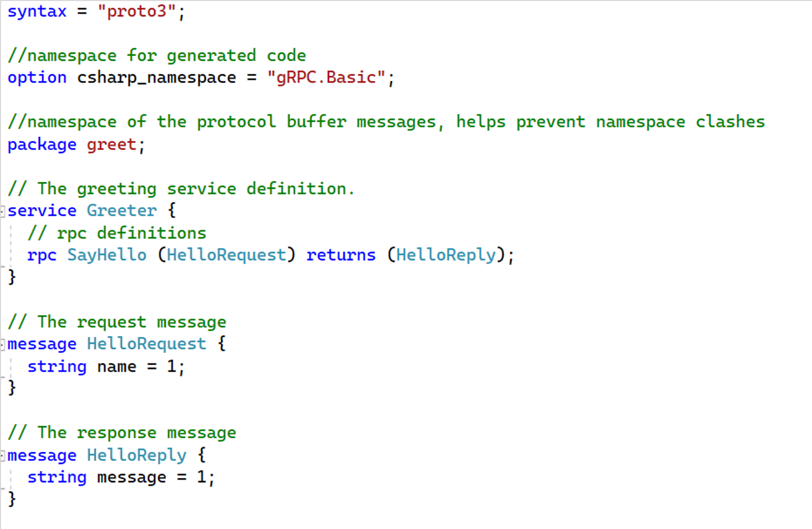Collapse the message HelloRequest block
This screenshot has height=529, width=812.
click(3, 345)
